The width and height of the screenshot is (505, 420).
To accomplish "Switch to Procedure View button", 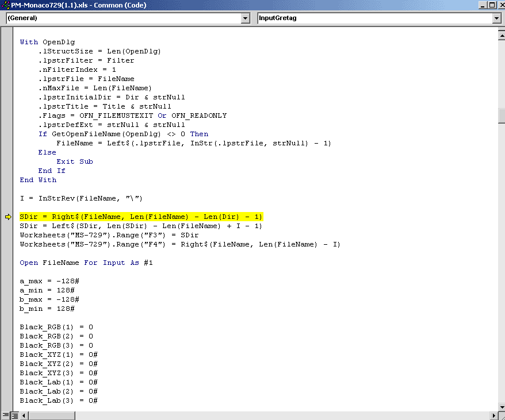I will 6,415.
